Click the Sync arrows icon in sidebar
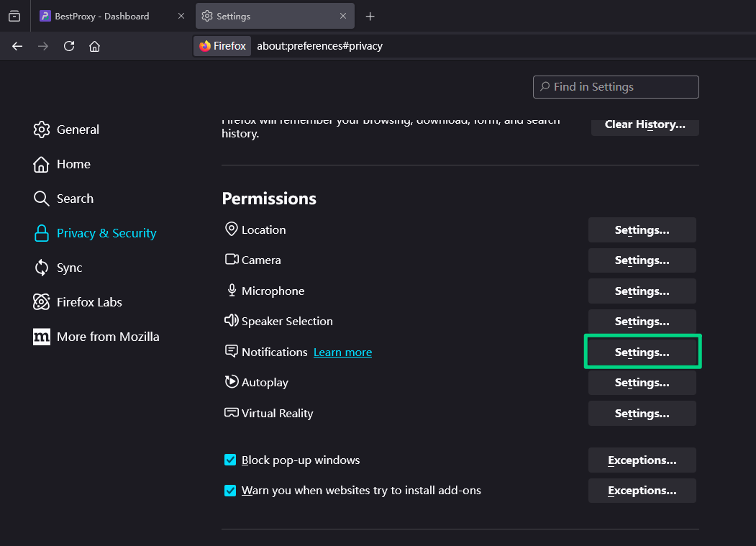 coord(42,268)
